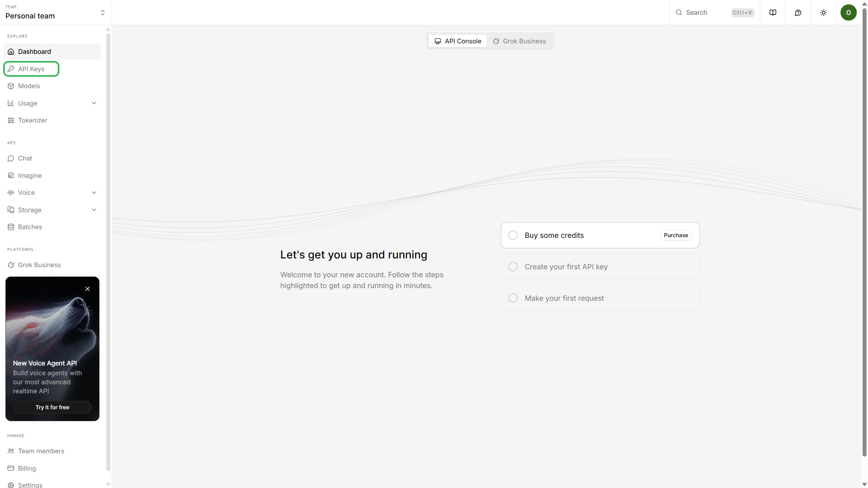
Task: Select the 'Buy some credits' step circle
Action: (513, 235)
